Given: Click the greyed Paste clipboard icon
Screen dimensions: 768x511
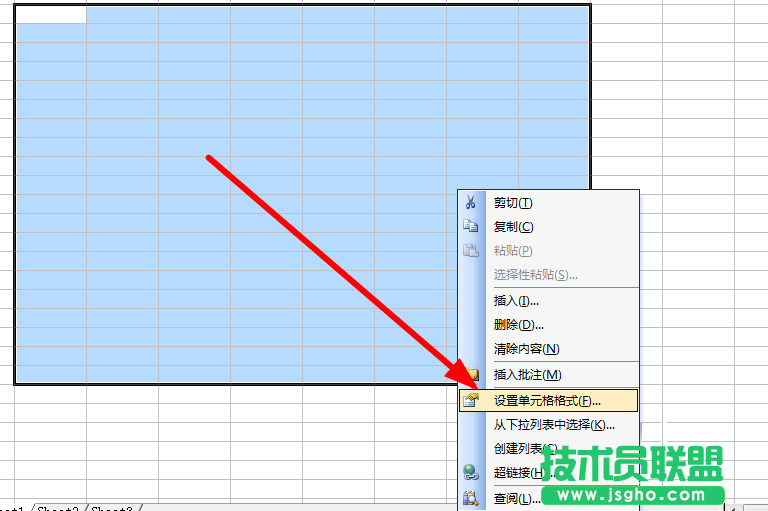Looking at the screenshot, I should click(471, 250).
